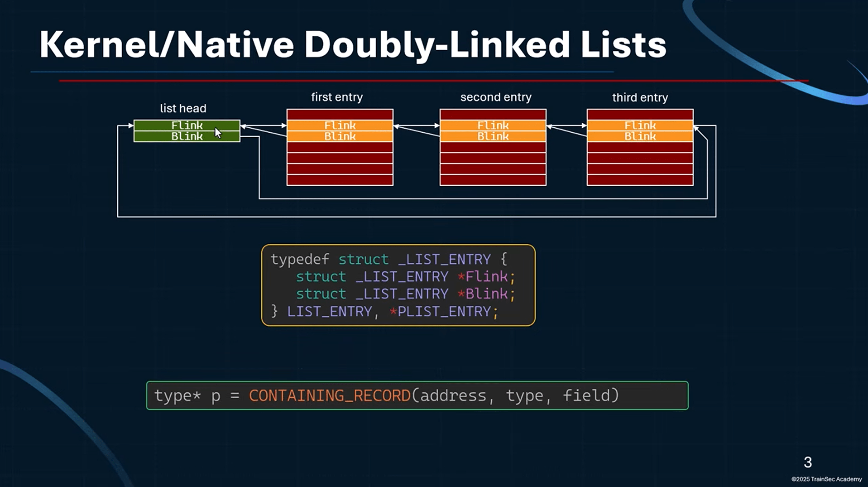This screenshot has width=868, height=487.
Task: Click the _LIST_ENTRY typedef code block
Action: 397,285
